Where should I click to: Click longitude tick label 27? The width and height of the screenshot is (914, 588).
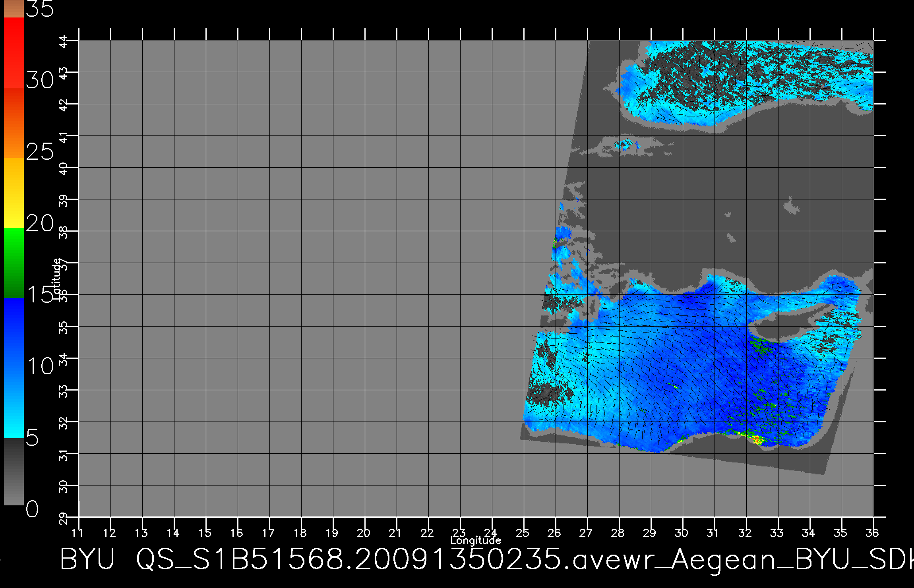[x=586, y=533]
